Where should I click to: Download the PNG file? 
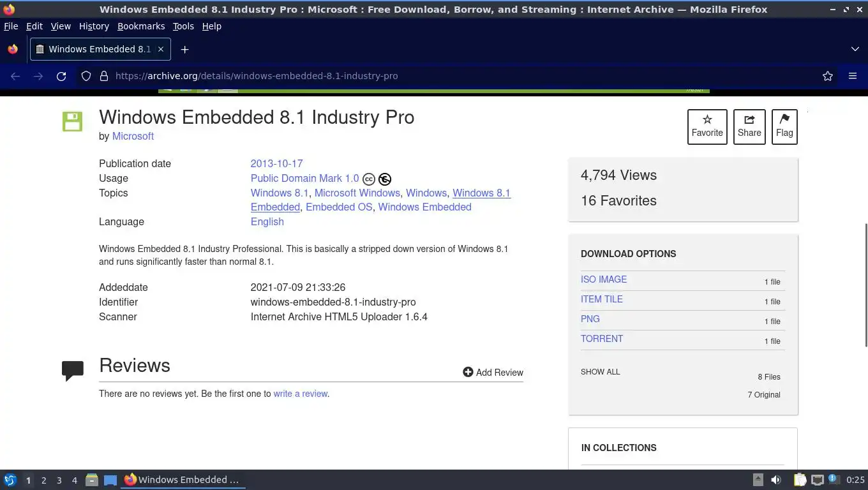coord(590,319)
